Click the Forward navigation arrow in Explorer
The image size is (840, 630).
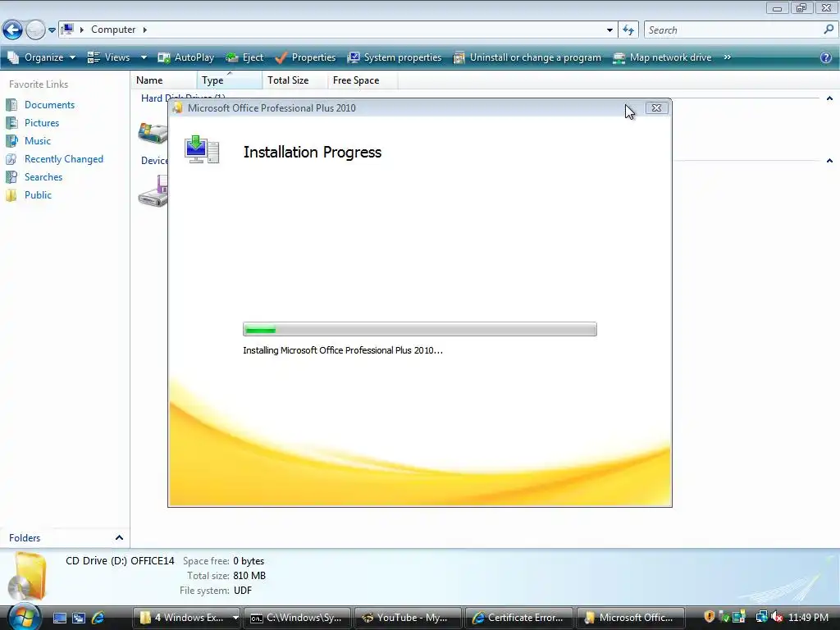[x=36, y=30]
